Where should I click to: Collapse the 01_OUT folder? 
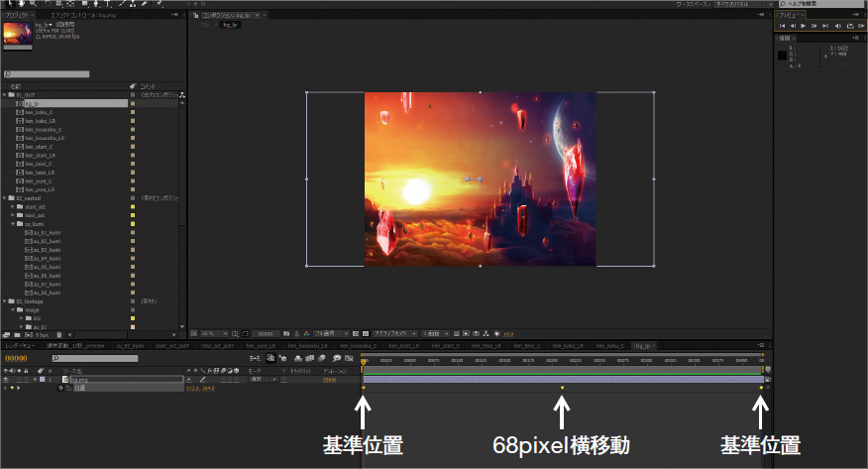coord(5,95)
